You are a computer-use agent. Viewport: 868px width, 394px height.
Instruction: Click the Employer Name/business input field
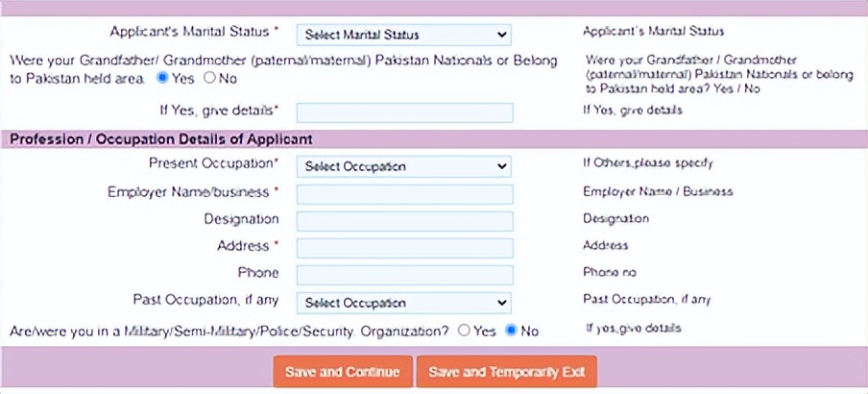(x=404, y=194)
